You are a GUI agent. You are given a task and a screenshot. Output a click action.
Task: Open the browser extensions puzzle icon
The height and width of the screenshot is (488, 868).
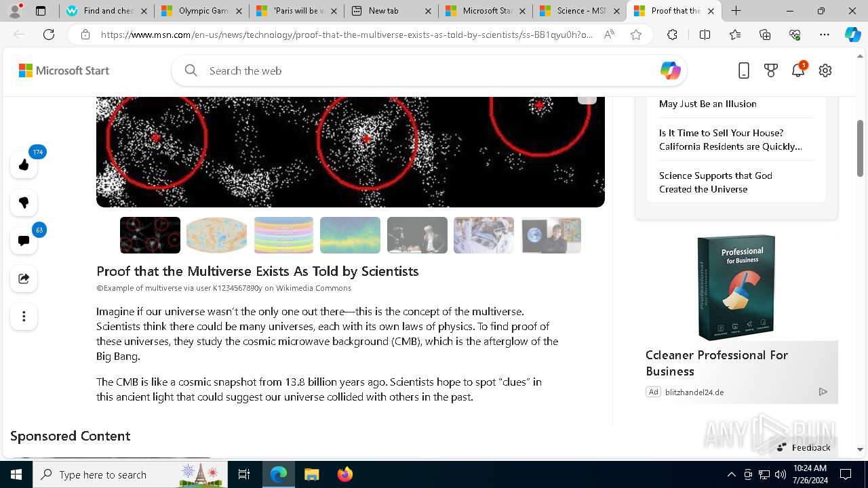coord(672,35)
